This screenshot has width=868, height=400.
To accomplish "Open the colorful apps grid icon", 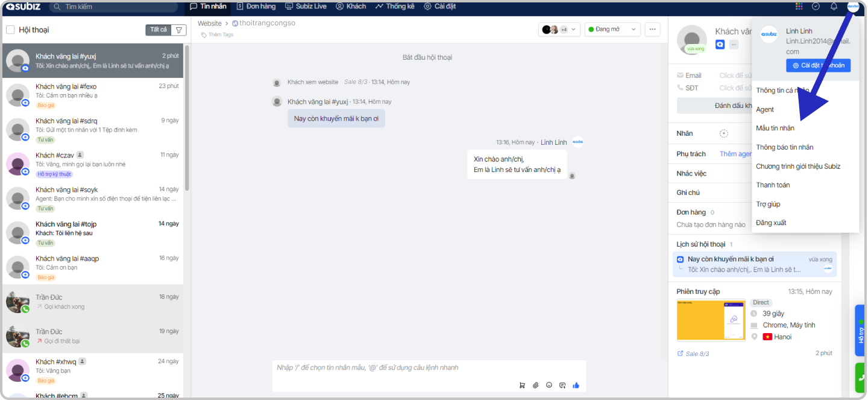I will 799,7.
